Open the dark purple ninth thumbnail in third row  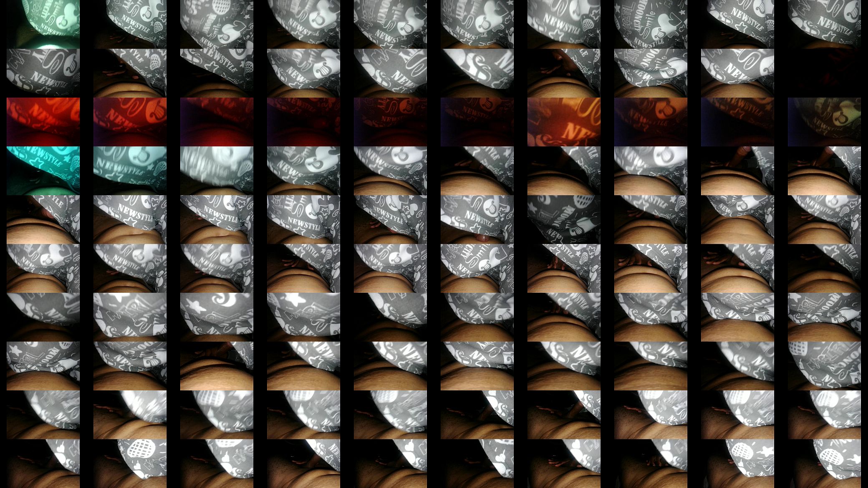click(737, 122)
